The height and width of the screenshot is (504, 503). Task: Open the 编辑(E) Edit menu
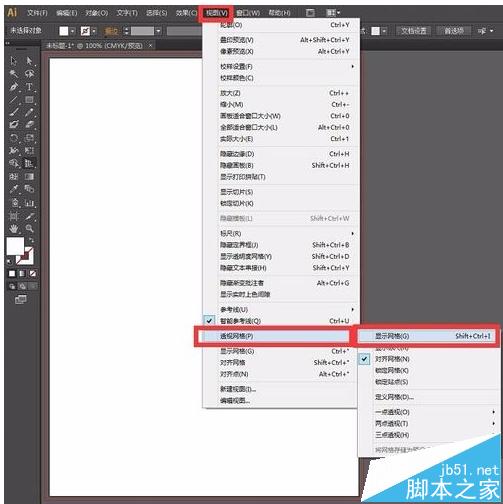pos(67,13)
